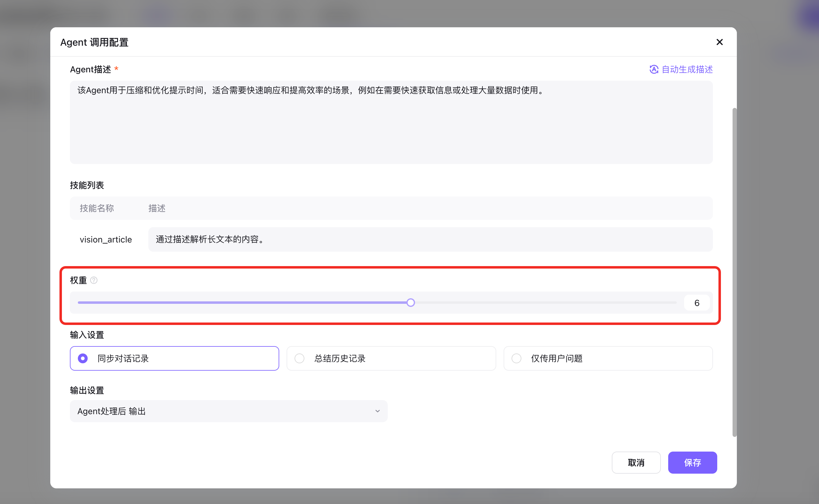Click the auto-generate description icon
The image size is (819, 504).
(654, 69)
